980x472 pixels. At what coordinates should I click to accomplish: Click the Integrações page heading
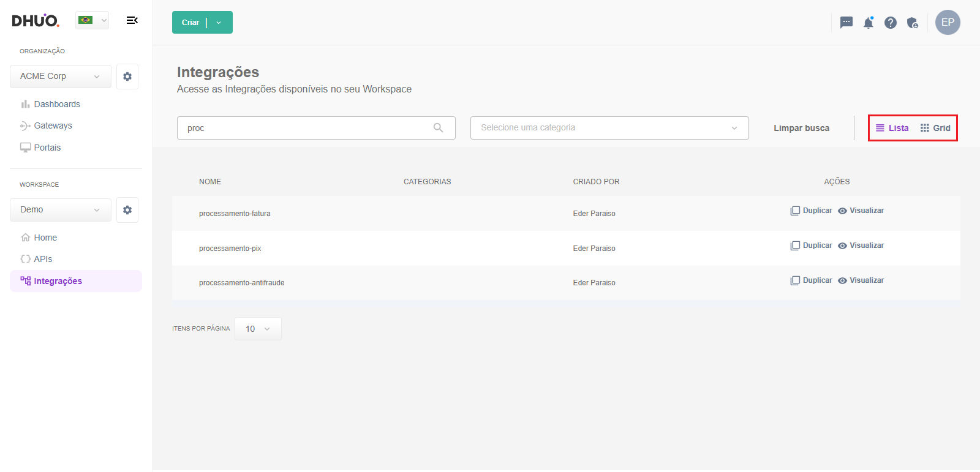pyautogui.click(x=218, y=72)
